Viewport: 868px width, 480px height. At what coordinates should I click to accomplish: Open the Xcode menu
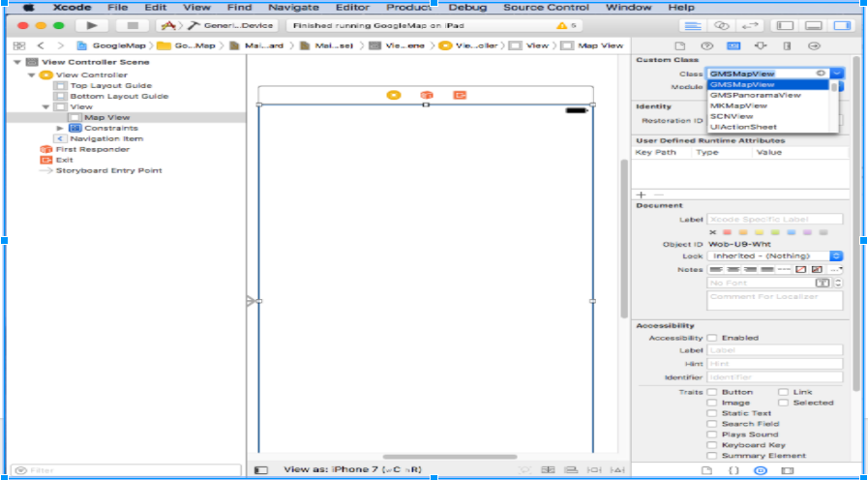tap(73, 8)
